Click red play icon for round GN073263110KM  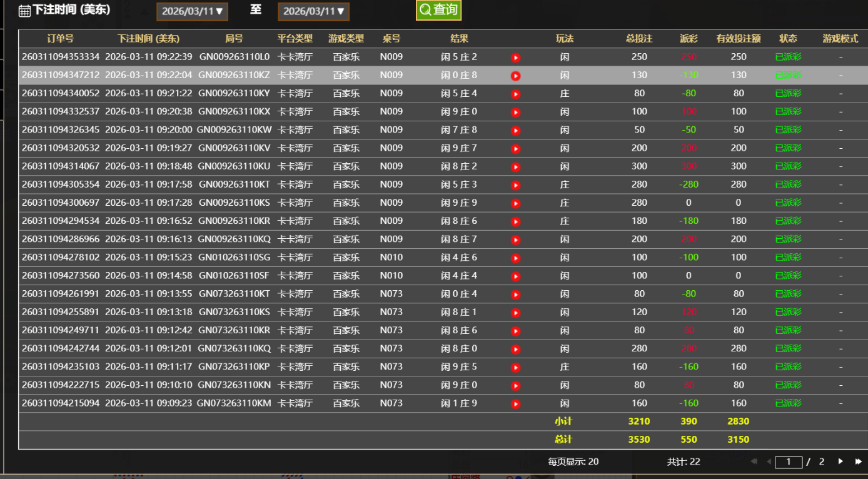(515, 404)
